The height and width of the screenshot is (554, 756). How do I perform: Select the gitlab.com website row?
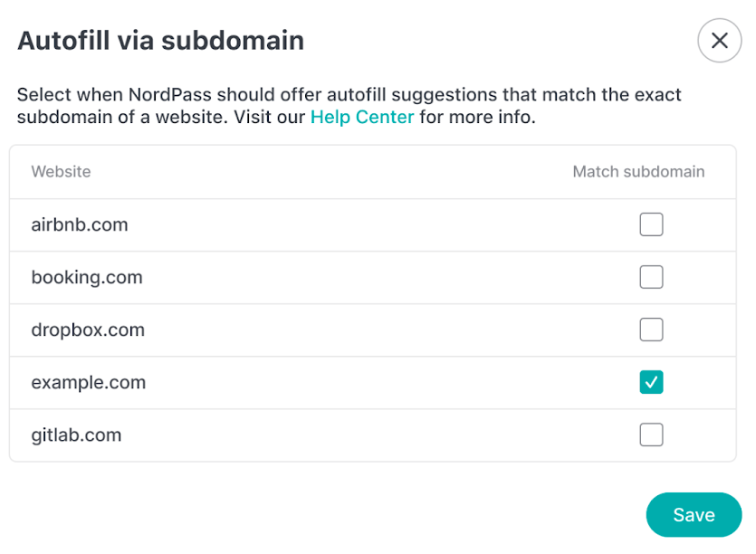[x=76, y=435]
